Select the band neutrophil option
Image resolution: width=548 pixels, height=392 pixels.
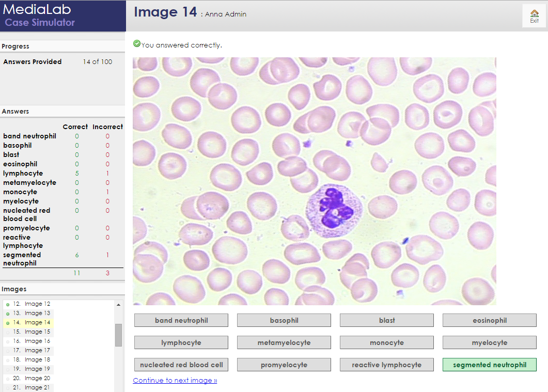[181, 320]
